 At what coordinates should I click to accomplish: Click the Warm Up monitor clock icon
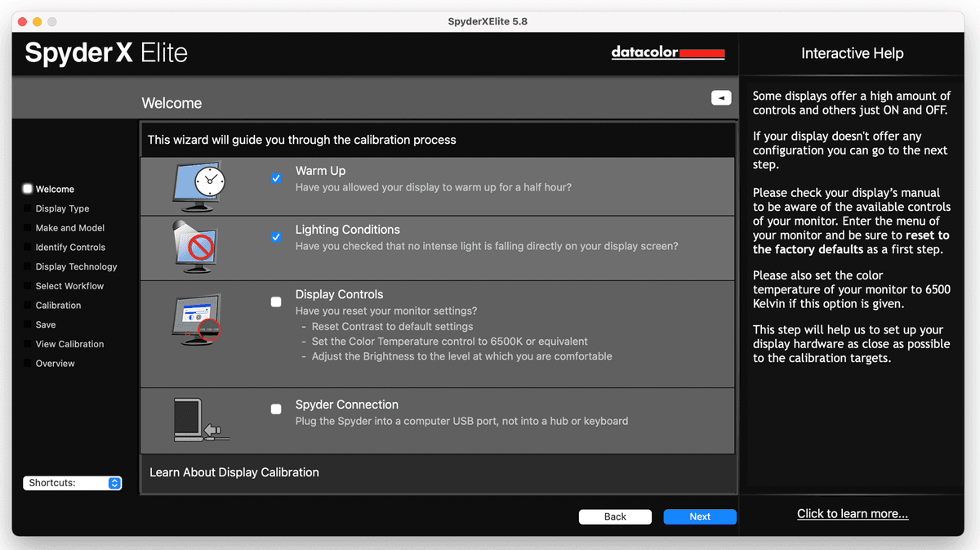tap(198, 186)
